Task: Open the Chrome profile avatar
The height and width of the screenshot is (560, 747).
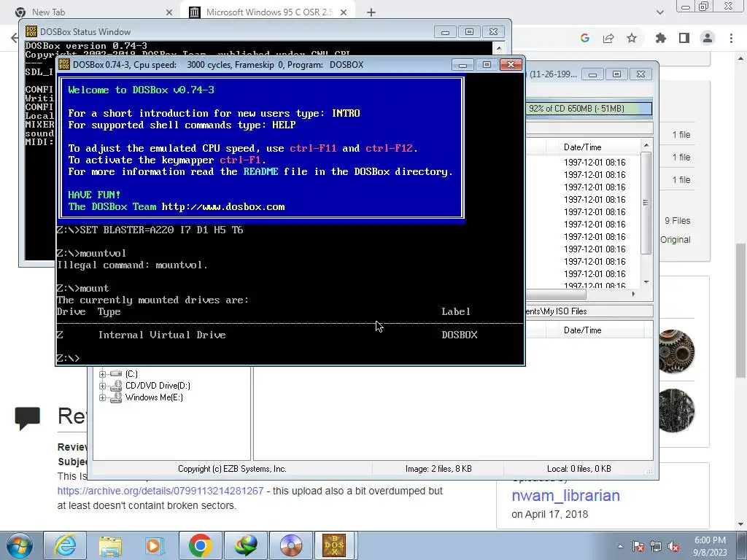Action: [708, 38]
